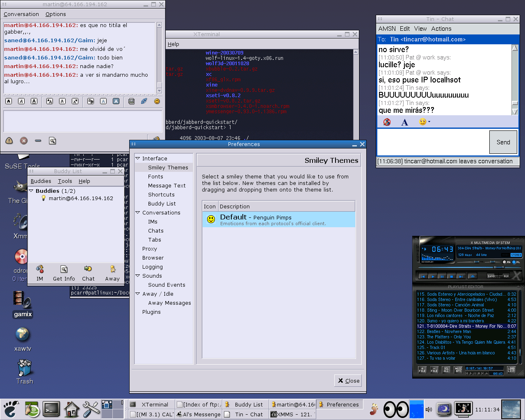This screenshot has width=525, height=420.
Task: Switch to the XTerminal taskbar entry
Action: point(151,404)
